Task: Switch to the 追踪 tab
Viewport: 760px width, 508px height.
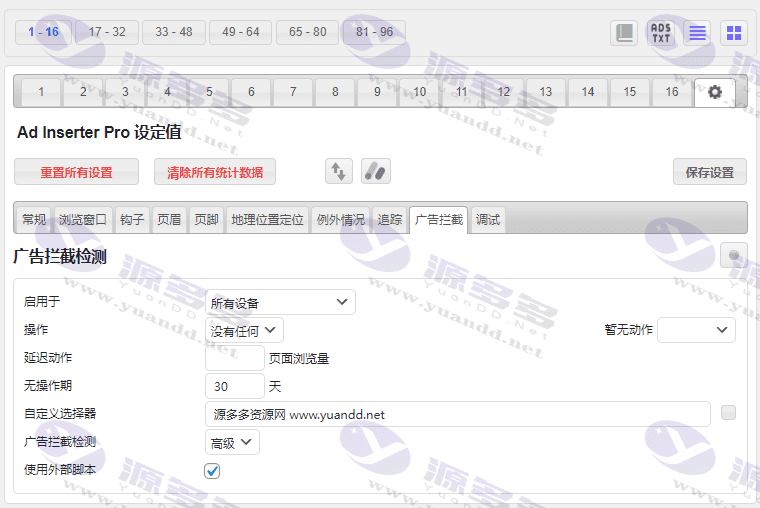Action: pos(390,220)
